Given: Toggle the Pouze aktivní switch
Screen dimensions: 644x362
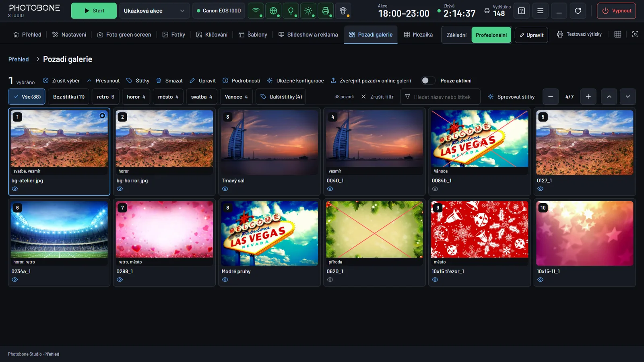Looking at the screenshot, I should tap(428, 80).
